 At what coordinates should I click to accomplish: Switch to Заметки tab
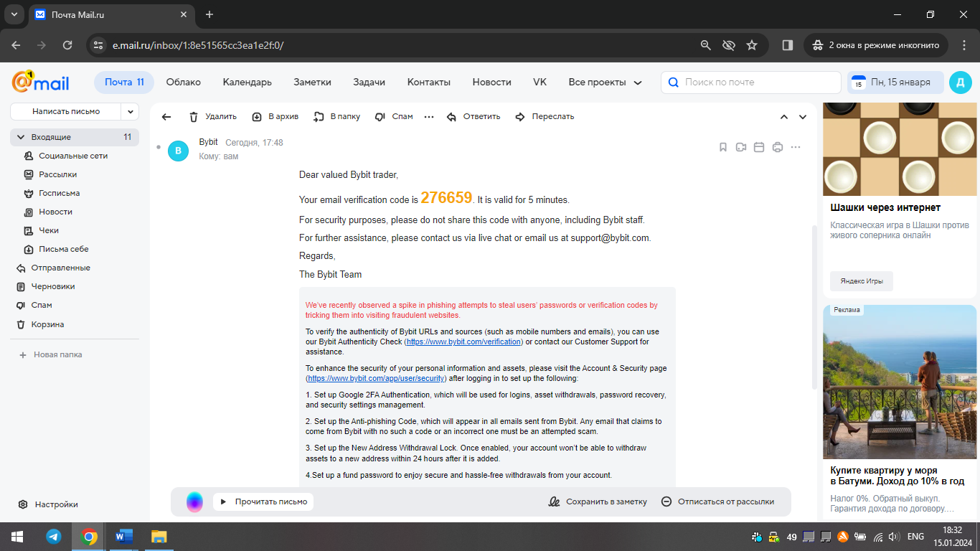tap(312, 82)
